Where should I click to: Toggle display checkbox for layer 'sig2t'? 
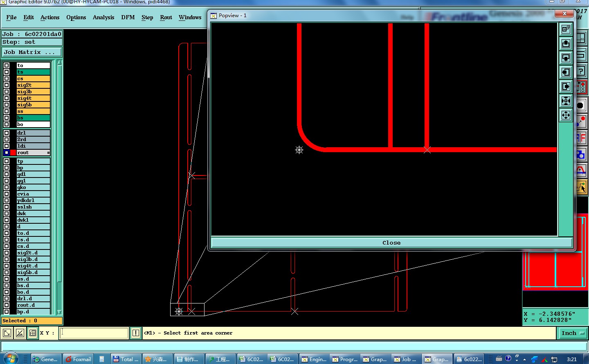(x=7, y=85)
